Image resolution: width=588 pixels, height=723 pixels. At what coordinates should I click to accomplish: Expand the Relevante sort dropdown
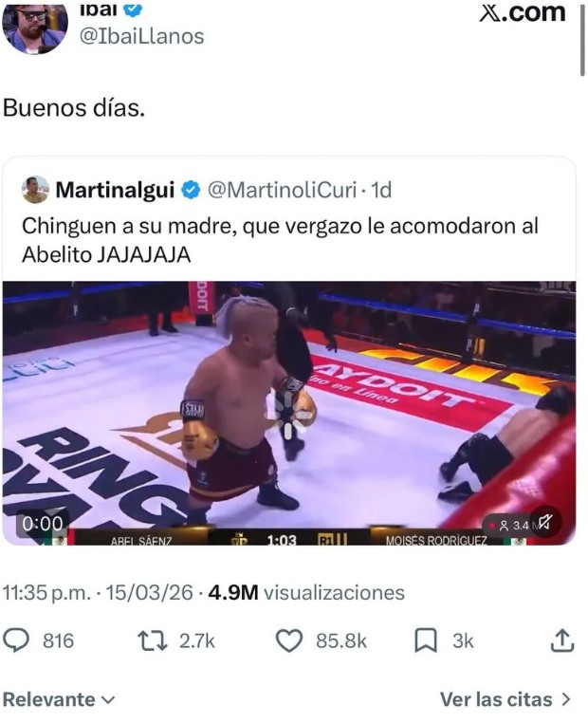[x=58, y=699]
